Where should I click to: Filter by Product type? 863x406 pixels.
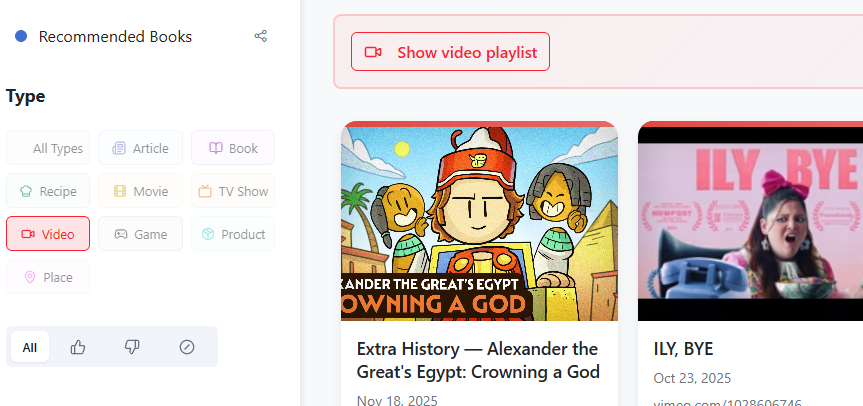(x=232, y=234)
